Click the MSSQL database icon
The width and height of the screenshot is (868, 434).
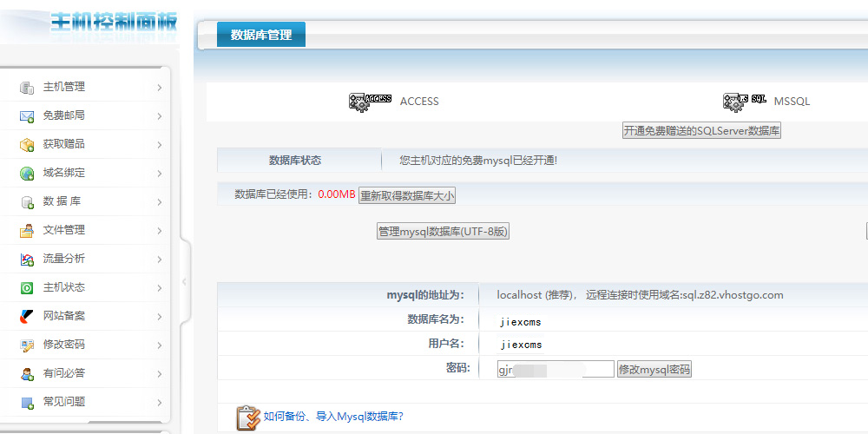pos(745,102)
